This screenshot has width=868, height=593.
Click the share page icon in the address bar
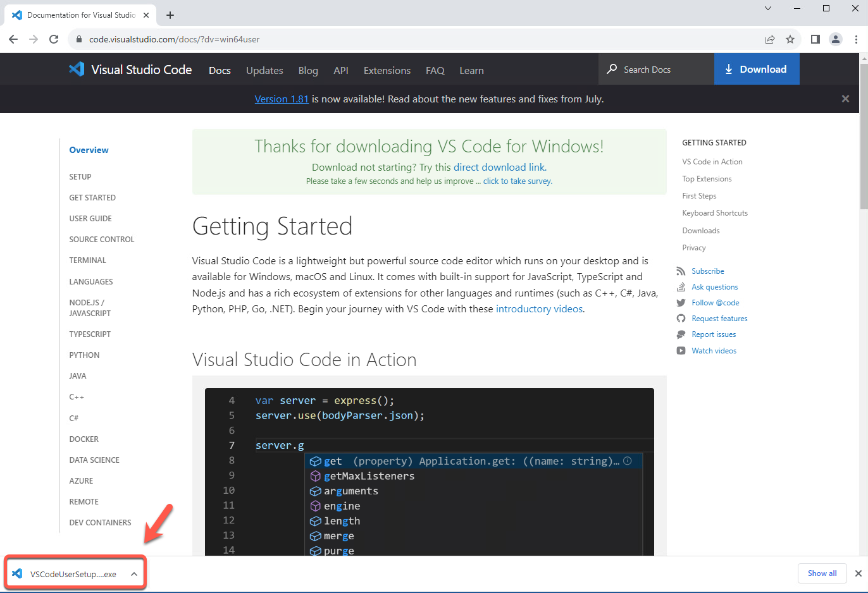770,39
